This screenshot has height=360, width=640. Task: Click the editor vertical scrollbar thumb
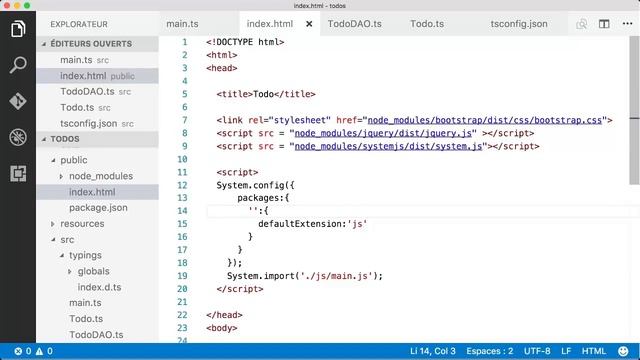634,110
